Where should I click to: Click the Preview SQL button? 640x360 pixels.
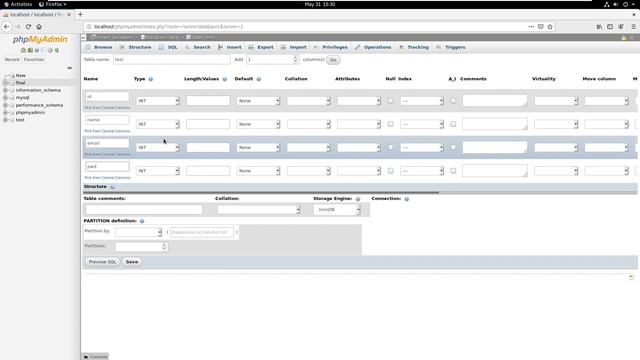[102, 262]
